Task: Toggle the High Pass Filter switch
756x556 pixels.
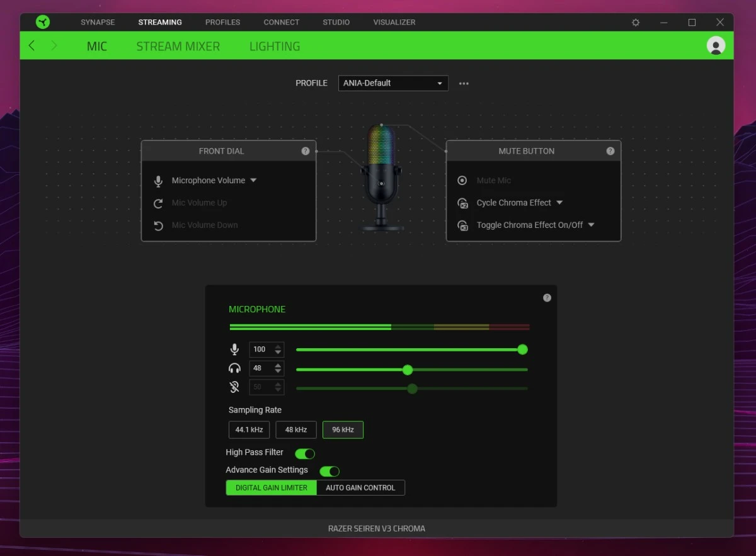Action: click(305, 453)
